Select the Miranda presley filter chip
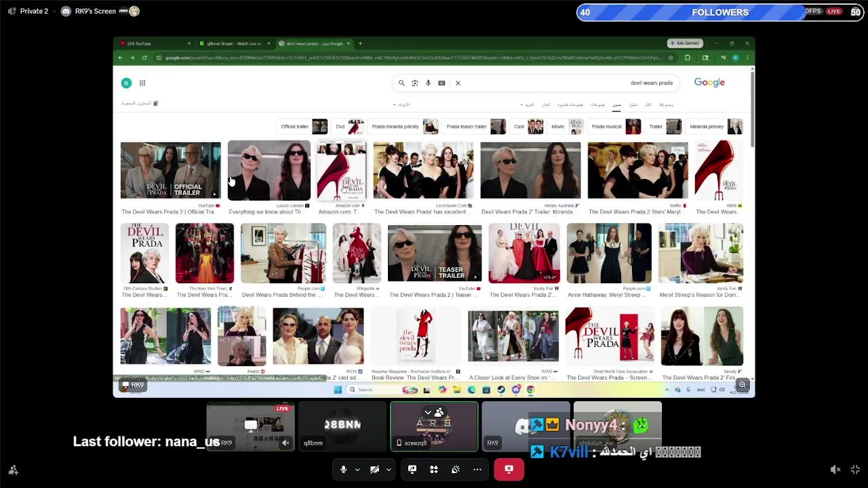Screen dimensions: 868x488 point(715,127)
